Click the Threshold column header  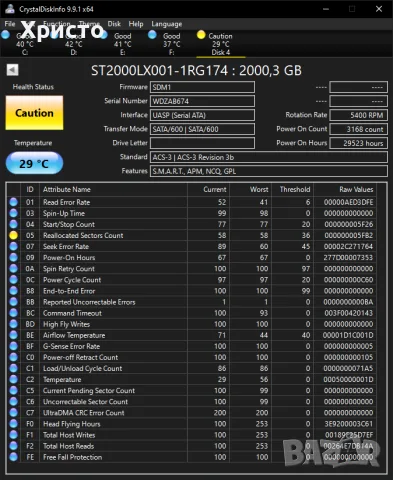292,189
